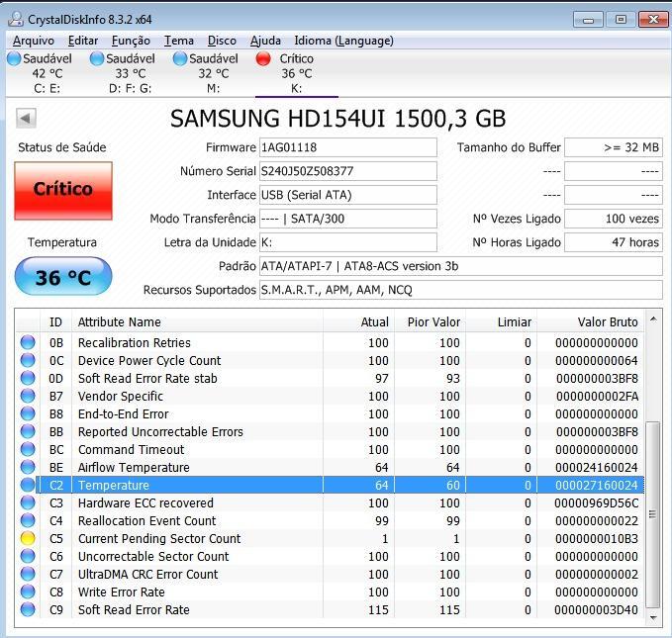
Task: Click the red critical orb for K: disk
Action: pos(263,58)
